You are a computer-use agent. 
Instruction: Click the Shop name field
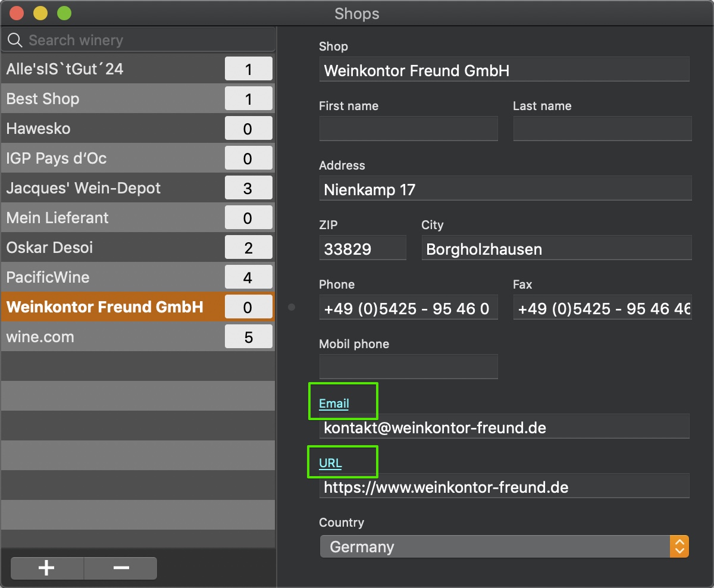504,70
